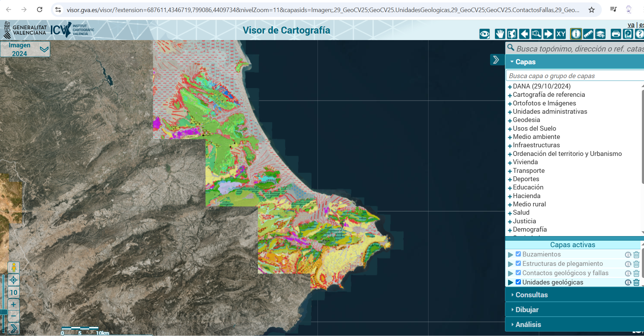
Task: Expand the Cartografía de referencia group
Action: coord(510,95)
